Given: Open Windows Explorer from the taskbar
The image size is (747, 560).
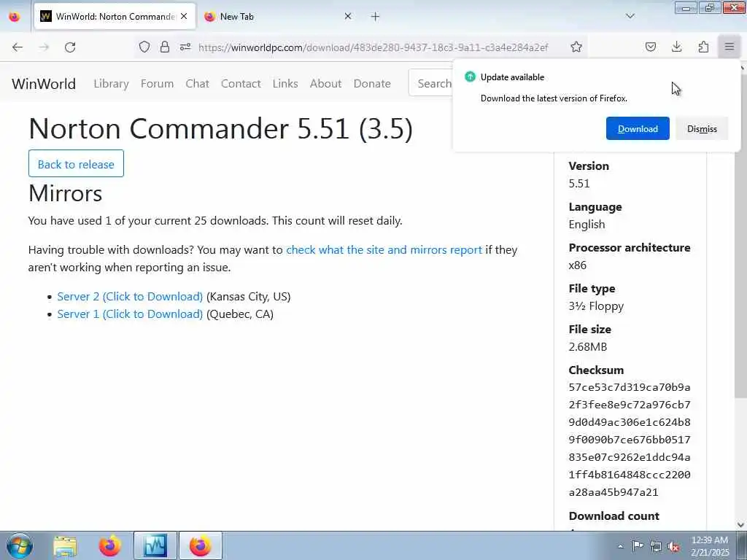Looking at the screenshot, I should point(65,546).
